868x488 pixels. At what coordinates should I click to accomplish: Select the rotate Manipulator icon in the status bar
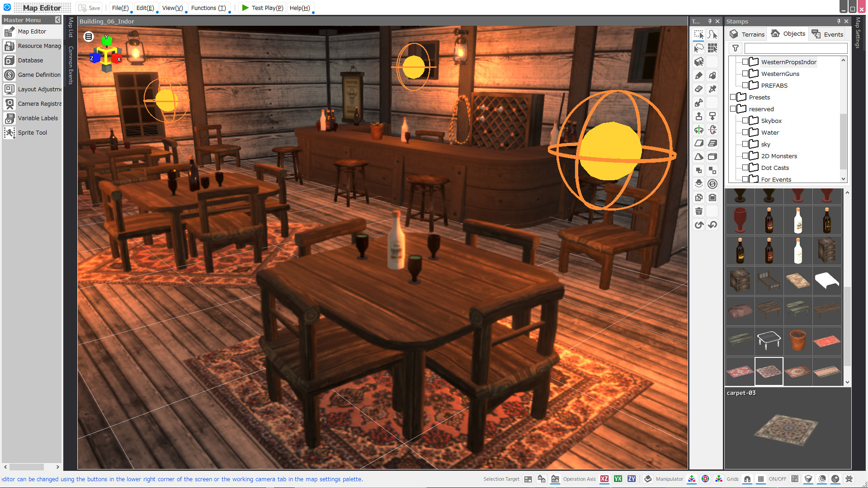pyautogui.click(x=705, y=479)
